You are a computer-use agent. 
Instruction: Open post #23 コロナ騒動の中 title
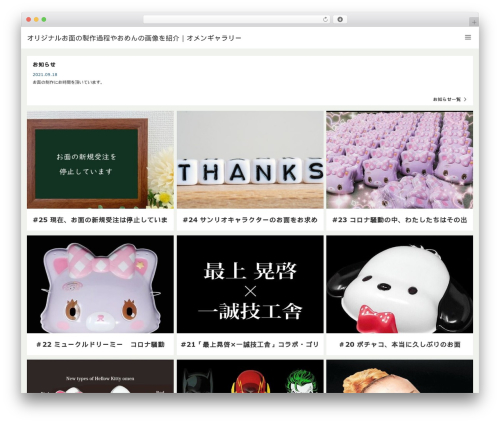(x=399, y=220)
